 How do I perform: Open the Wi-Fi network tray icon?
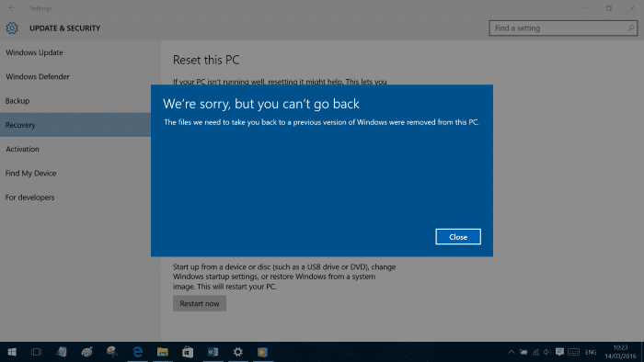pyautogui.click(x=535, y=352)
